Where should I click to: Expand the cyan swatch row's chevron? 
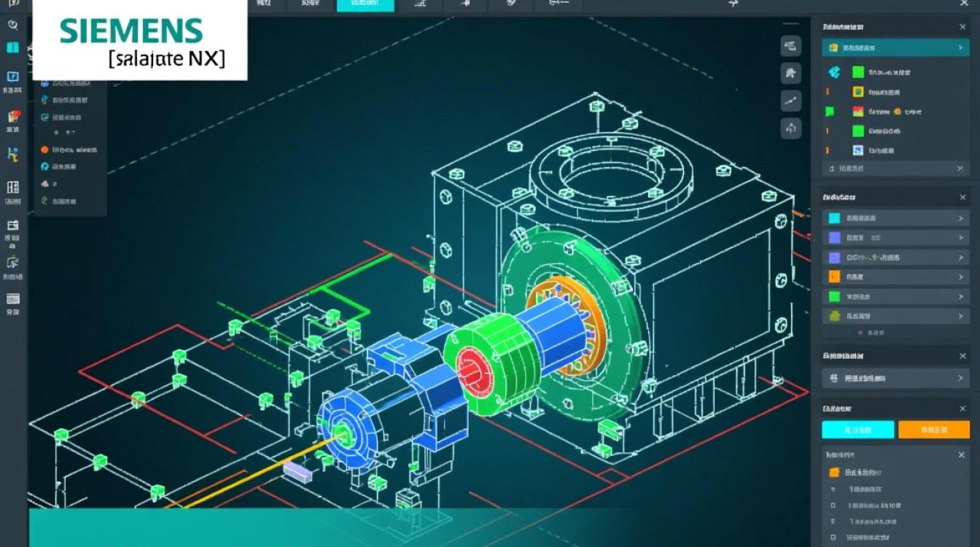coord(961,218)
